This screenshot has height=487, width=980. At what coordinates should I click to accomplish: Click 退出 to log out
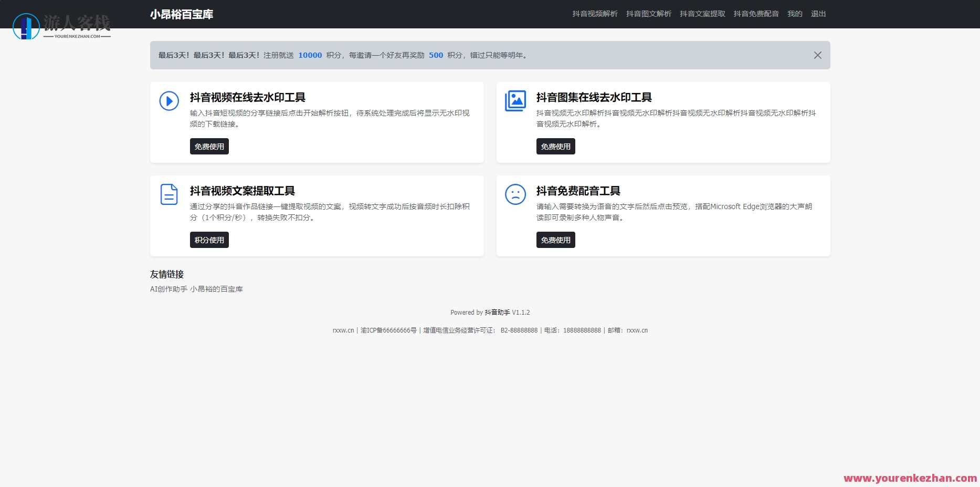[x=818, y=14]
